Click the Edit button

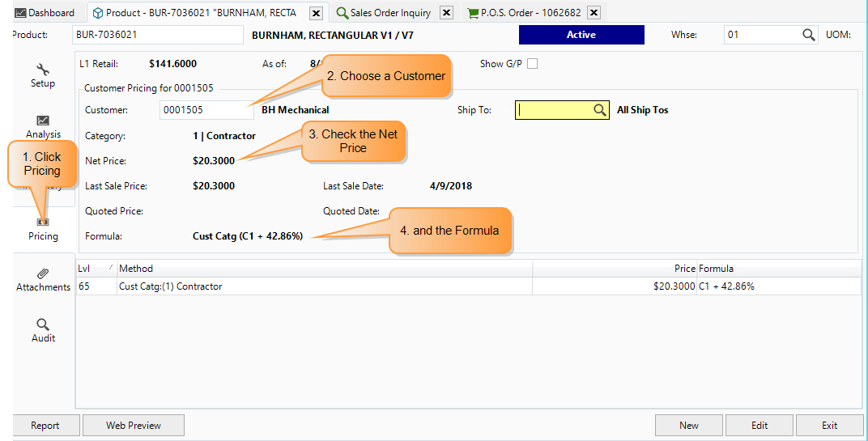[x=759, y=426]
